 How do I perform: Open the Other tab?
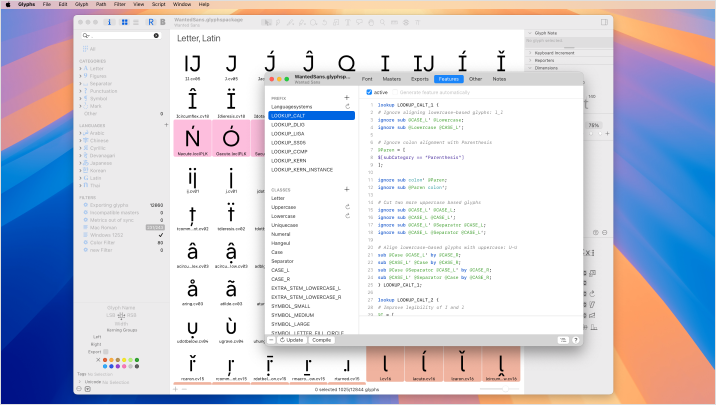point(475,79)
